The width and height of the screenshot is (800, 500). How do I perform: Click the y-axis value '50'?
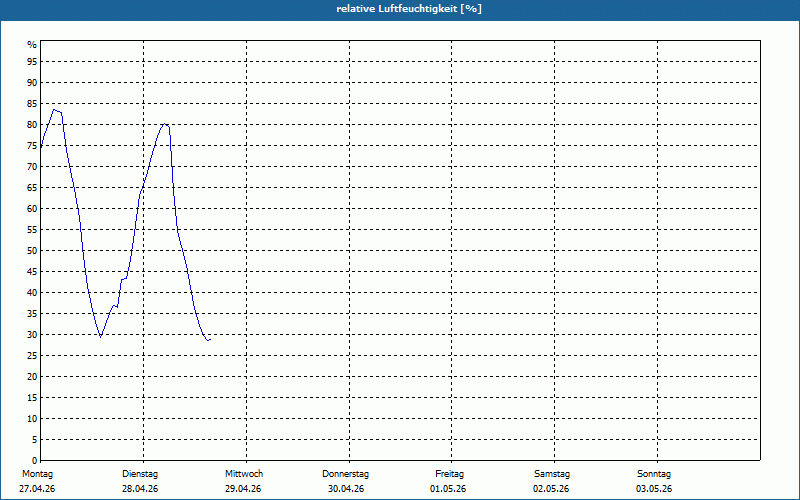click(x=32, y=251)
